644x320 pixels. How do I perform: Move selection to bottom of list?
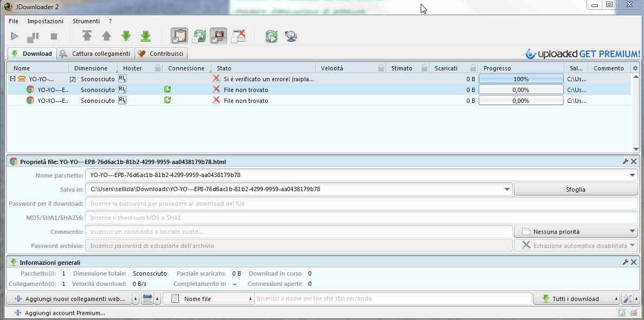(x=145, y=36)
